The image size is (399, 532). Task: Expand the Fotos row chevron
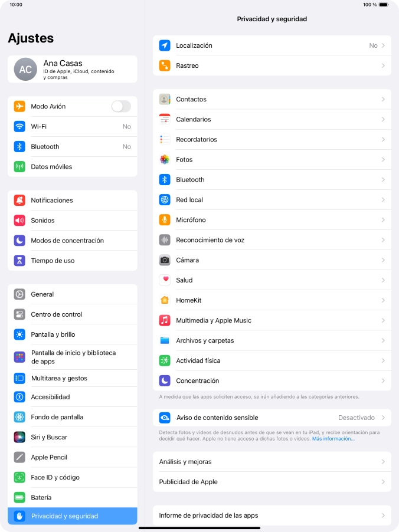383,159
